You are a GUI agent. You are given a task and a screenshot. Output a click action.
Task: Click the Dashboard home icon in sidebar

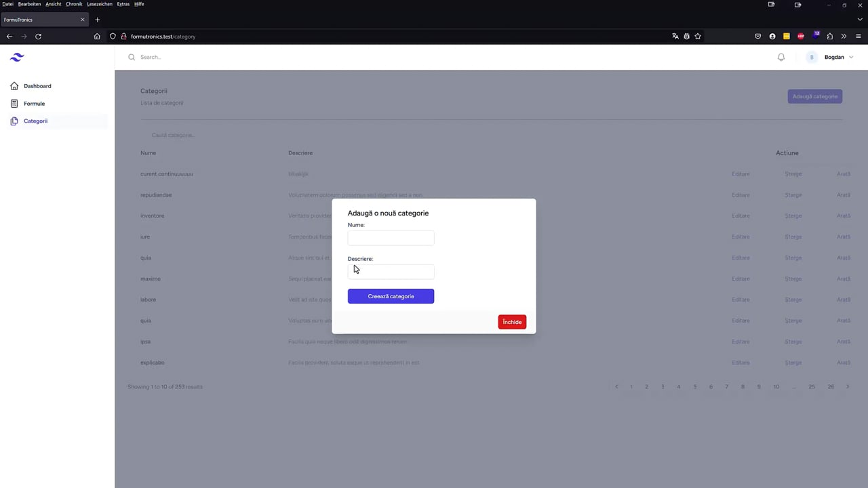coord(14,86)
